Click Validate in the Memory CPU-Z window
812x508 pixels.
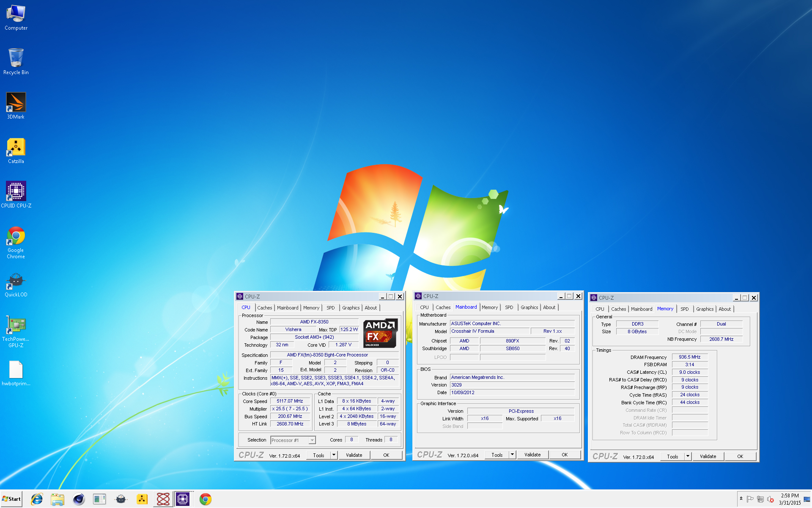coord(708,456)
